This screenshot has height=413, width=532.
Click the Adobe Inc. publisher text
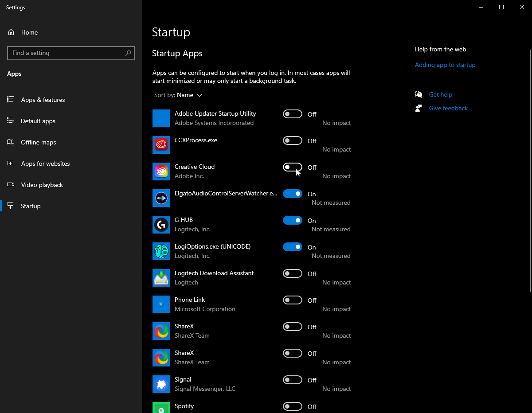click(x=189, y=176)
